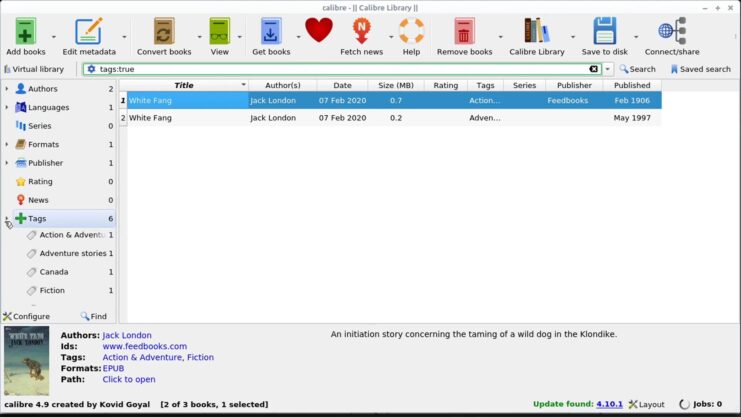Open the search history dropdown arrow
The width and height of the screenshot is (741, 417).
(x=608, y=69)
